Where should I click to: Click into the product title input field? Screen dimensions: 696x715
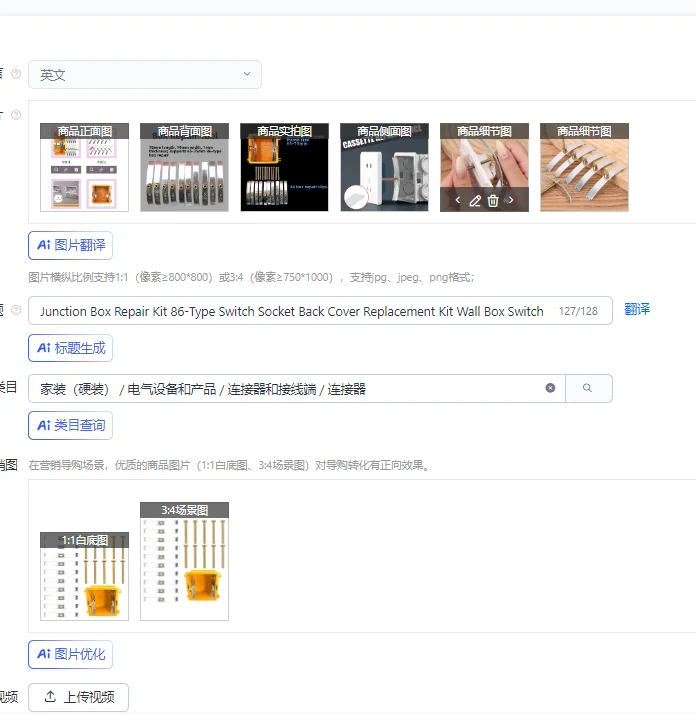click(320, 311)
